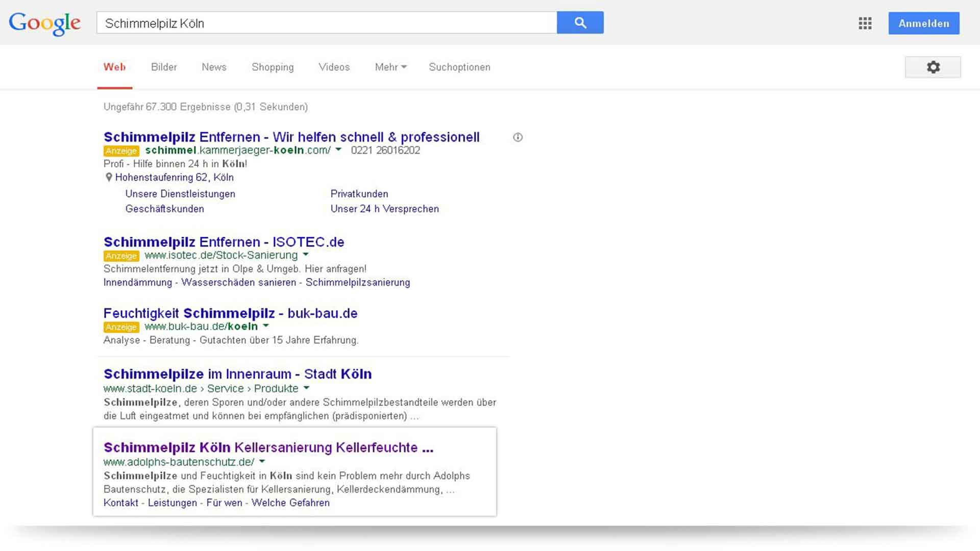Open the isotec.de URL dropdown arrow

point(306,254)
